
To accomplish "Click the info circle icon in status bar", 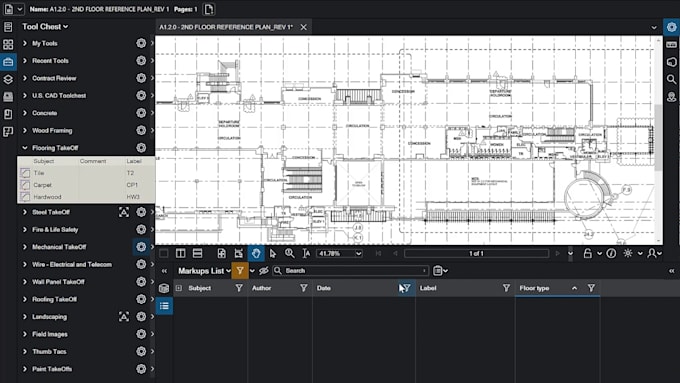I will [611, 253].
